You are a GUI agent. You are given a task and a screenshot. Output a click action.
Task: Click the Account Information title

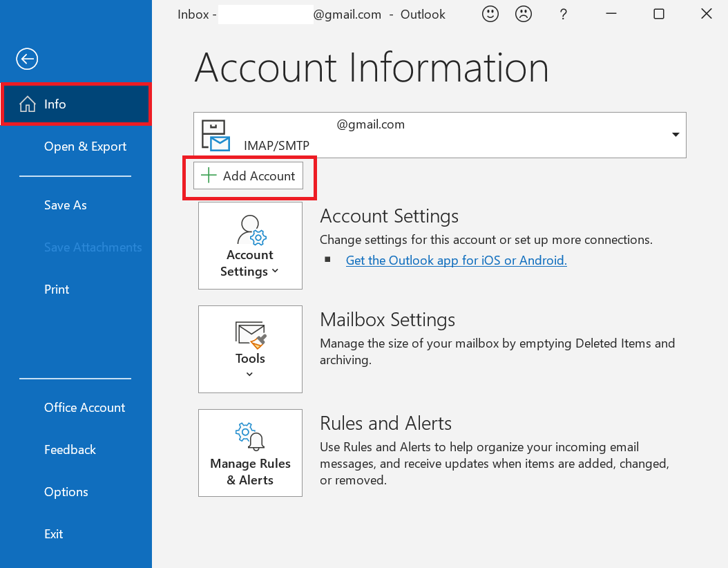372,68
